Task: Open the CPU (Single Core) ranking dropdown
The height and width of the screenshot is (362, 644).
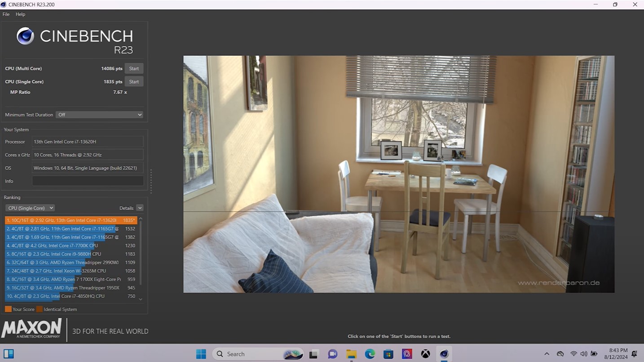Action: click(x=30, y=208)
